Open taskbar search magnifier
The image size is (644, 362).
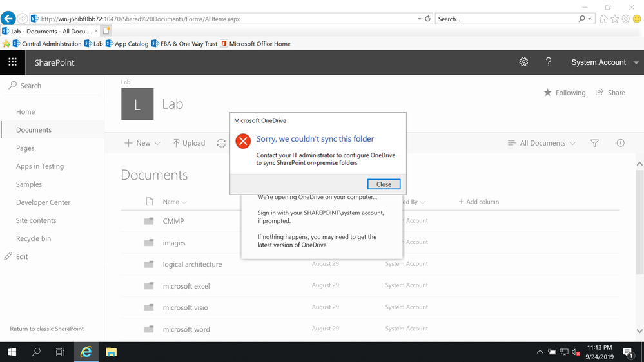coord(36,352)
